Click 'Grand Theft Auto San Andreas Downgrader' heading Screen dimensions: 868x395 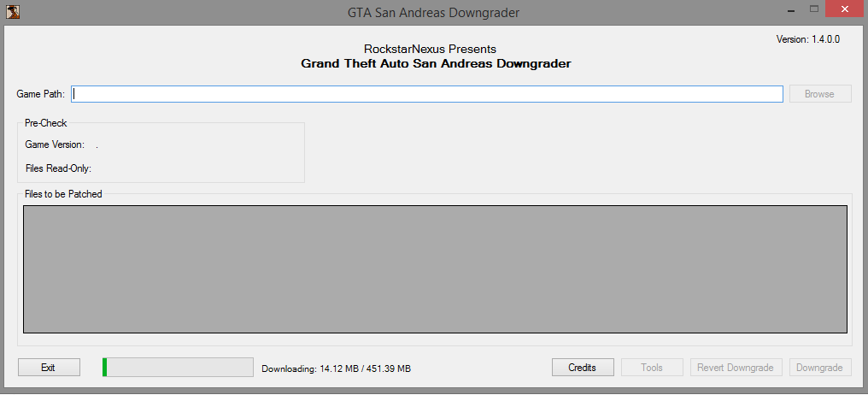click(436, 64)
